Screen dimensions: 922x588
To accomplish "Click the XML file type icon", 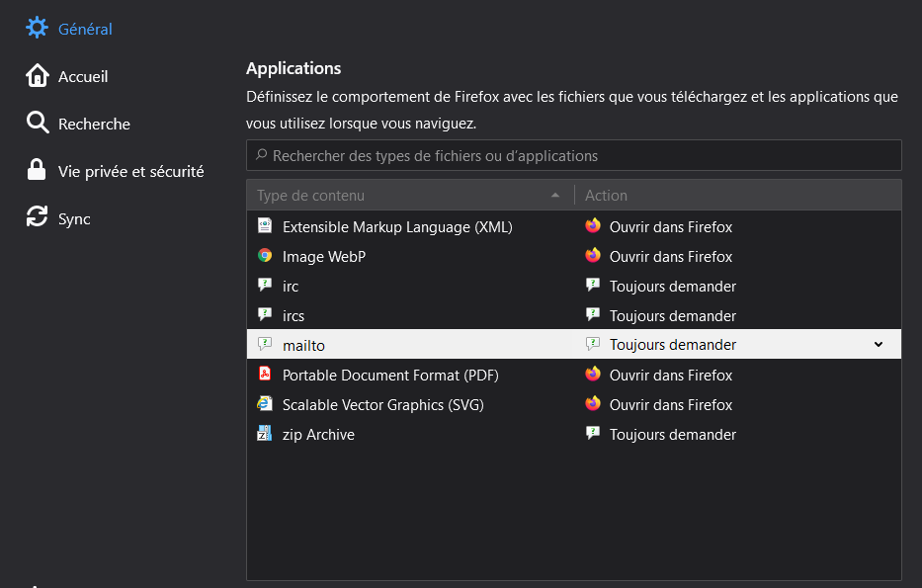I will 265,225.
